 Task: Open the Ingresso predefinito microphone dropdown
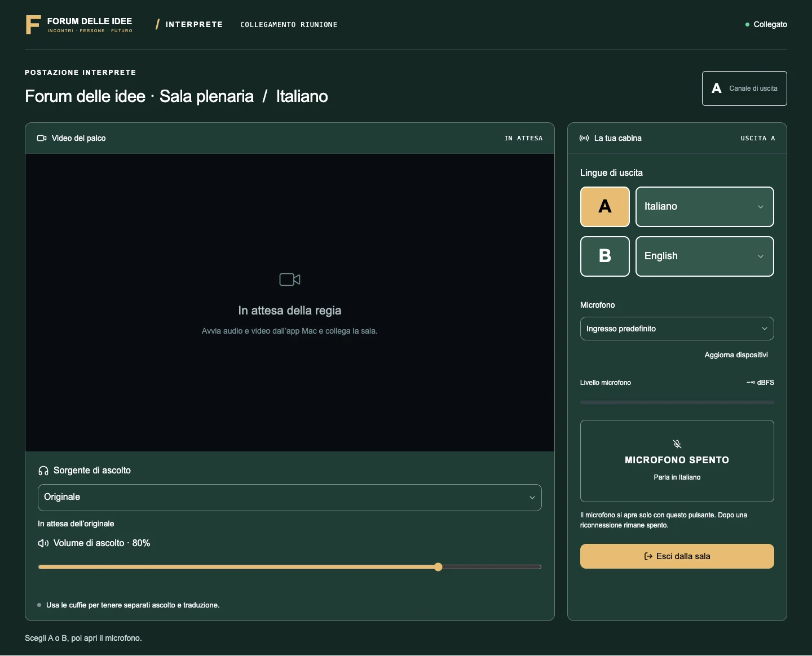677,329
